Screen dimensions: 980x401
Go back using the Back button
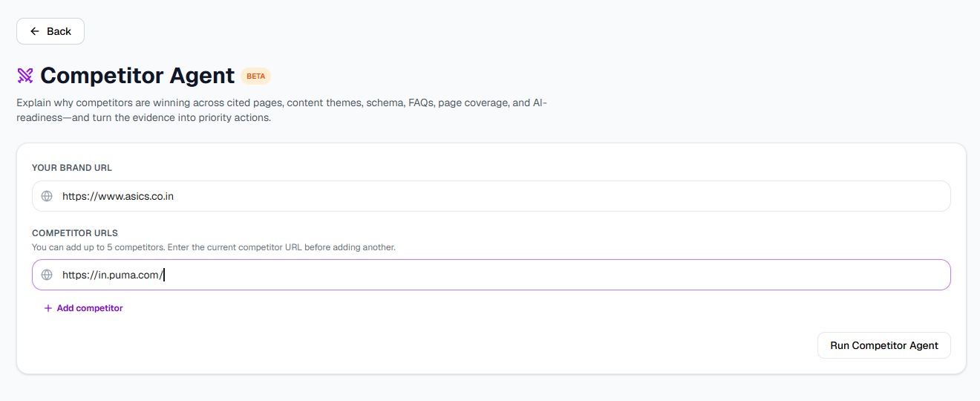[x=50, y=31]
